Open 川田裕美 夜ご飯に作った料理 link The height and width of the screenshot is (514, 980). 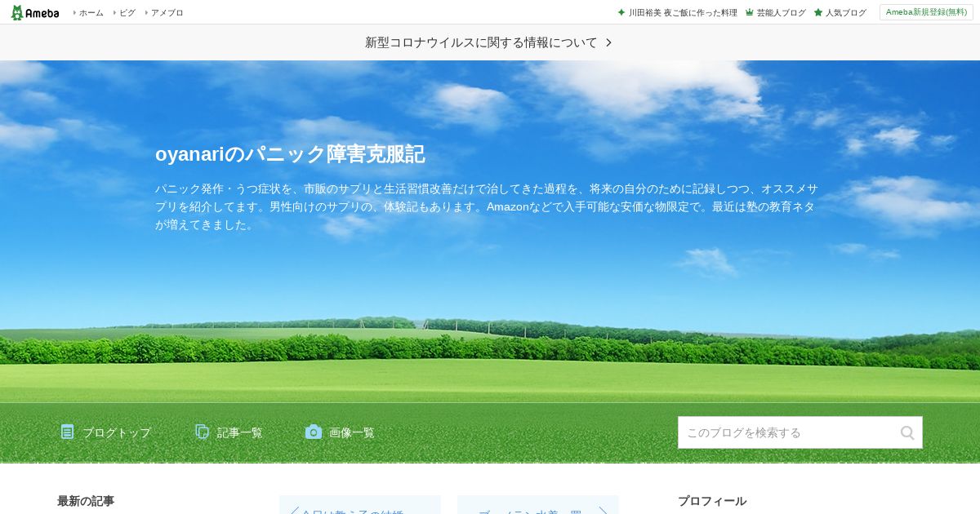683,13
